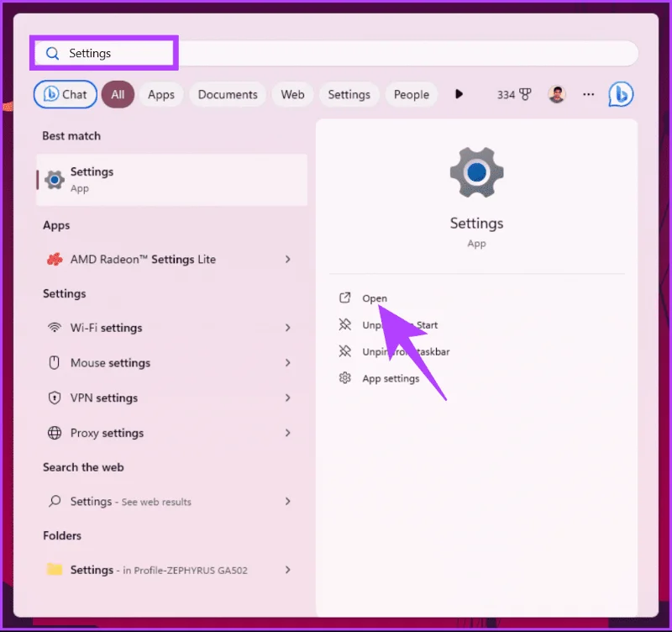Click the VPN shield icon
Screen dimensions: 672x632
click(x=54, y=398)
